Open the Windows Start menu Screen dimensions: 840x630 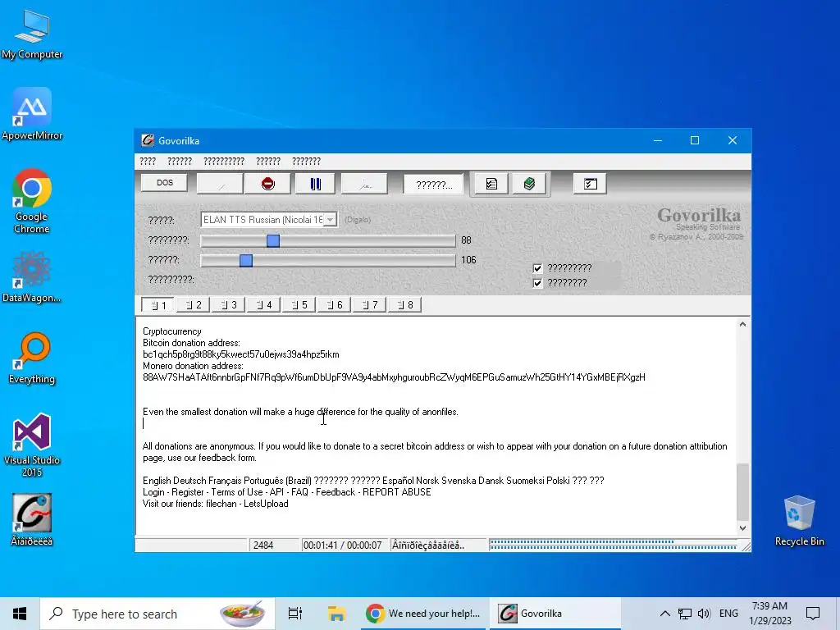coord(20,614)
